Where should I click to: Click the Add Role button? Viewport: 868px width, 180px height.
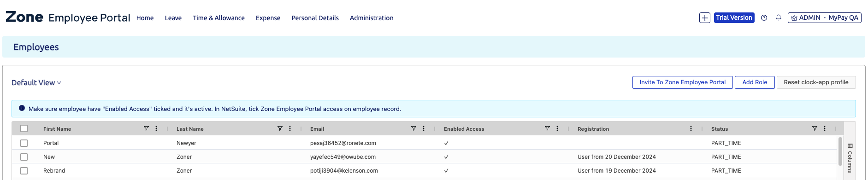tap(755, 82)
